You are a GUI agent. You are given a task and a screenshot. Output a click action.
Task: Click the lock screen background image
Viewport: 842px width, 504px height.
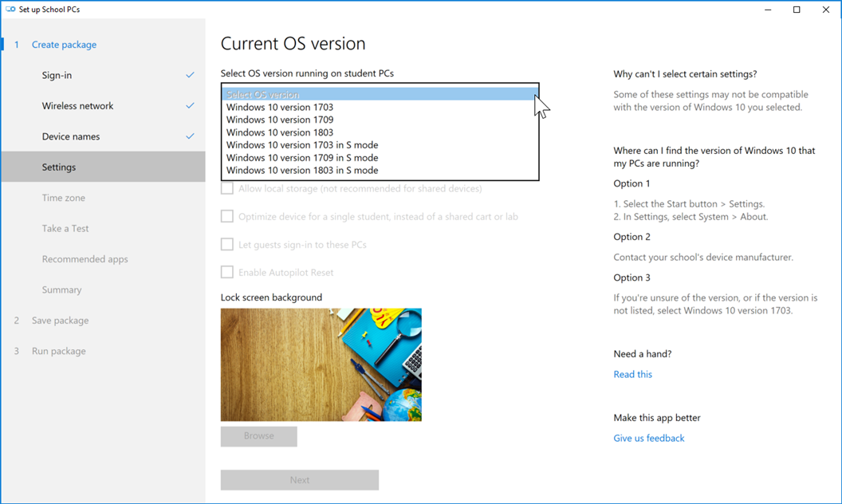[321, 364]
